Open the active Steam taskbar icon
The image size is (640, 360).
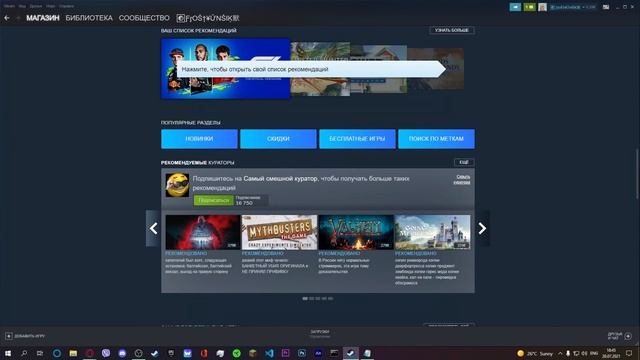click(351, 353)
